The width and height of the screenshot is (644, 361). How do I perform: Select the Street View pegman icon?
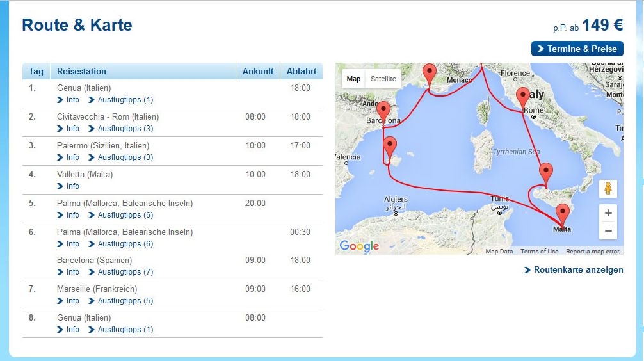[x=608, y=189]
